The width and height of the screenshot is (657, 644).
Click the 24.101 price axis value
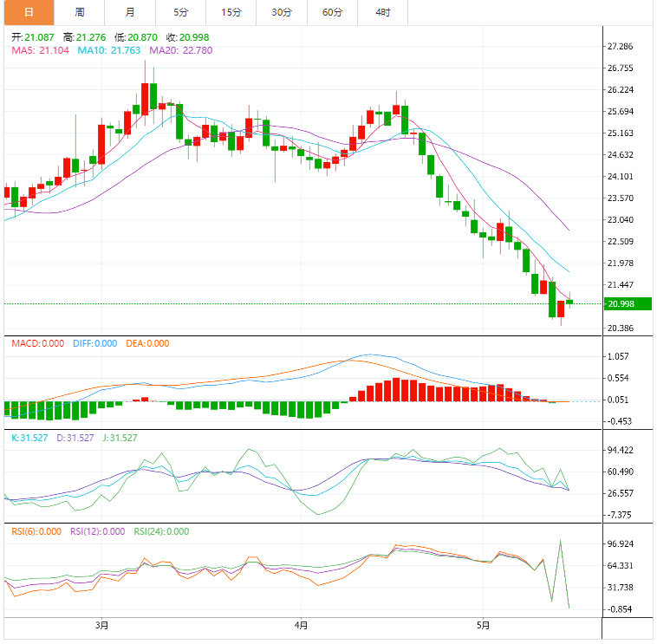click(620, 177)
